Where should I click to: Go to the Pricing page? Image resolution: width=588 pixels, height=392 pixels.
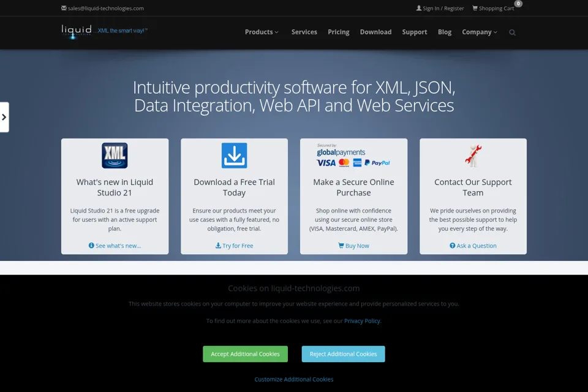coord(339,32)
